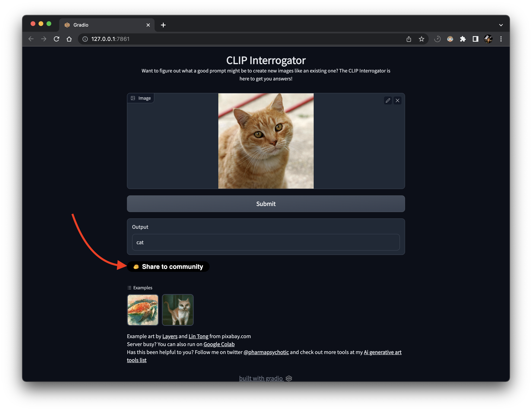Click into the Output text field
This screenshot has width=532, height=411.
tap(266, 242)
